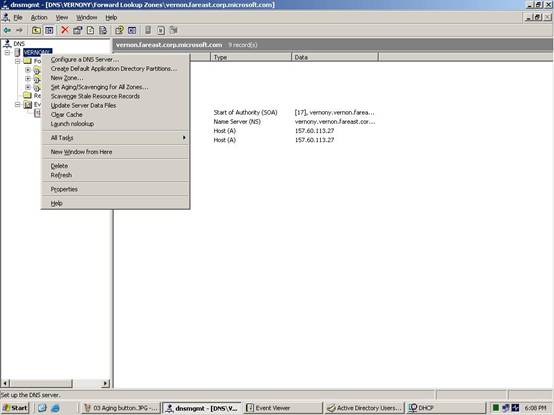
Task: Choose Scavenge Stale Resource Records
Action: tap(116, 96)
